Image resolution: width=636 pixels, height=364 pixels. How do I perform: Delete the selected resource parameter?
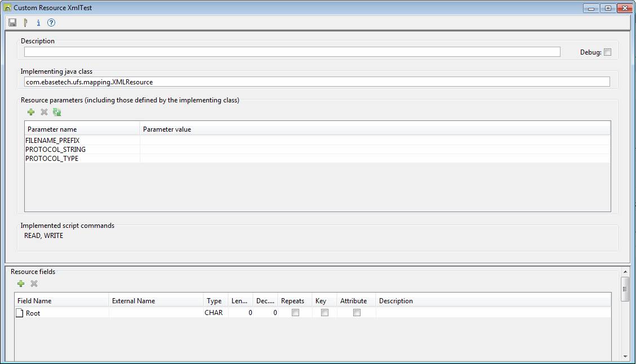[44, 113]
